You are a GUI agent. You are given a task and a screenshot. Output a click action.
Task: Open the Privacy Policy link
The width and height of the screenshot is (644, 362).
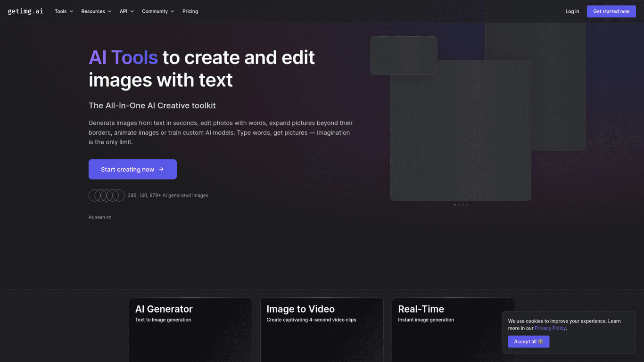coord(550,328)
